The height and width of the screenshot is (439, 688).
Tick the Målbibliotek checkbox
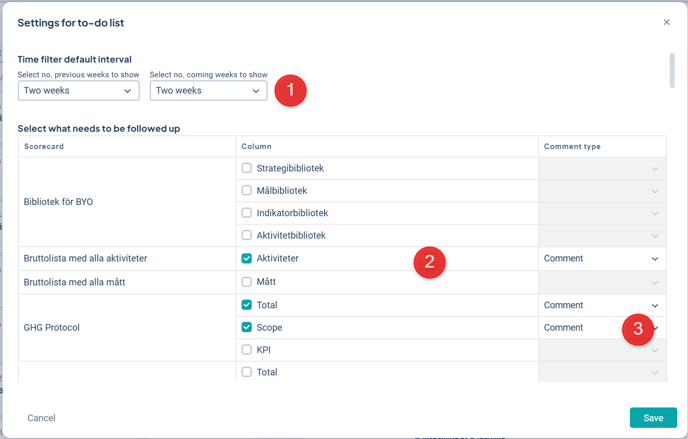tap(247, 190)
